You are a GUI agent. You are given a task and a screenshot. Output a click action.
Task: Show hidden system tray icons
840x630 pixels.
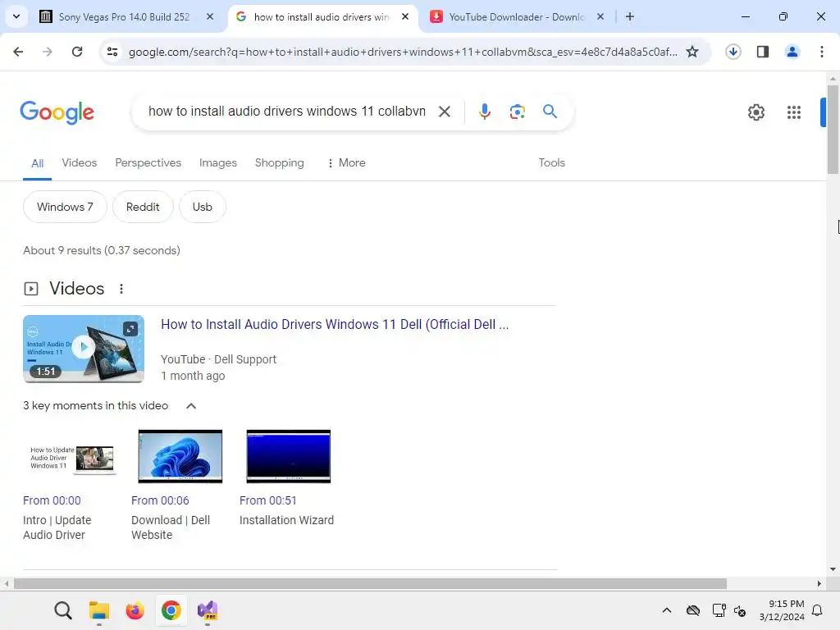pos(666,610)
